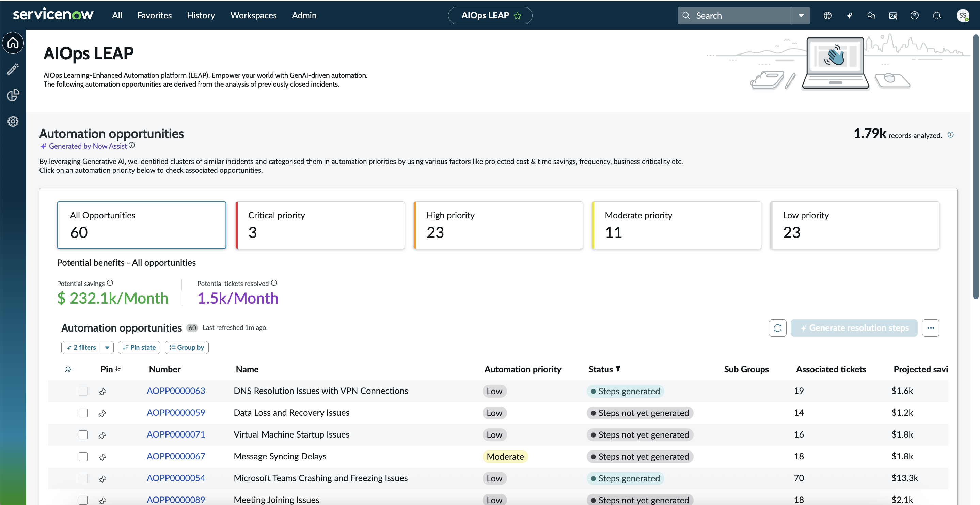Sort by the Automation priority column header
The width and height of the screenshot is (980, 505).
[x=522, y=369]
